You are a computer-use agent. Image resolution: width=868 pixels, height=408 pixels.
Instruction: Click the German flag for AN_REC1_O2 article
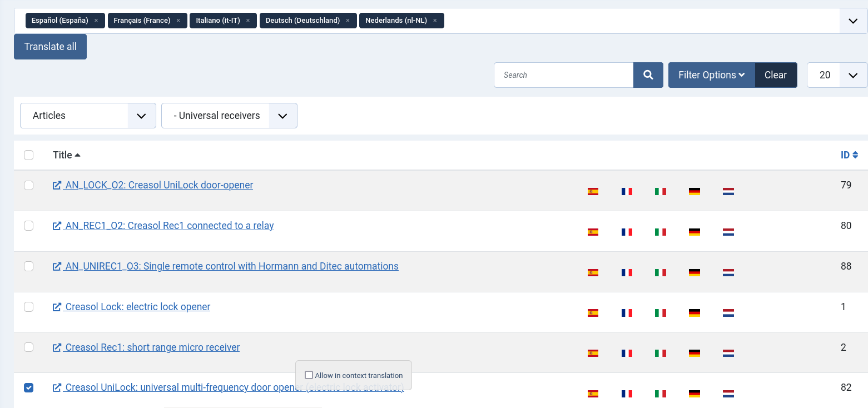click(694, 232)
